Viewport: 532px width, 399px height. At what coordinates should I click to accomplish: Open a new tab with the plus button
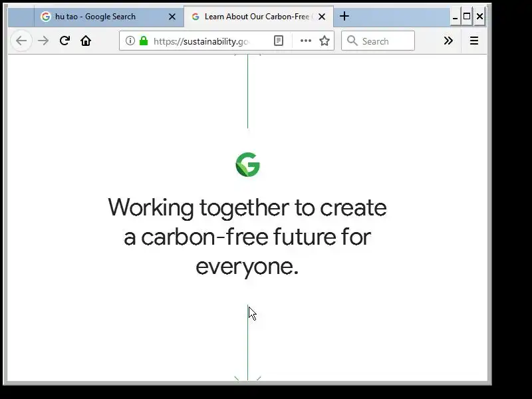tap(344, 16)
